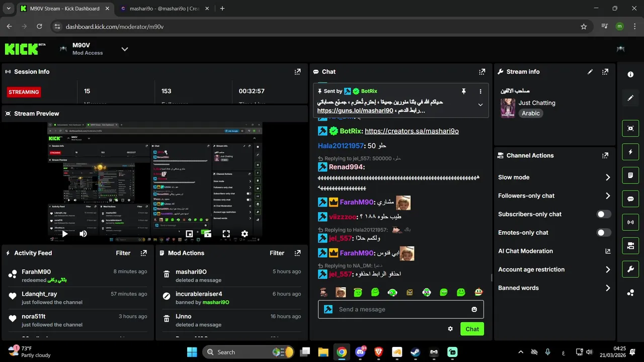Open AI Chat Moderation external link
Image resolution: width=644 pixels, height=362 pixels.
click(608, 251)
